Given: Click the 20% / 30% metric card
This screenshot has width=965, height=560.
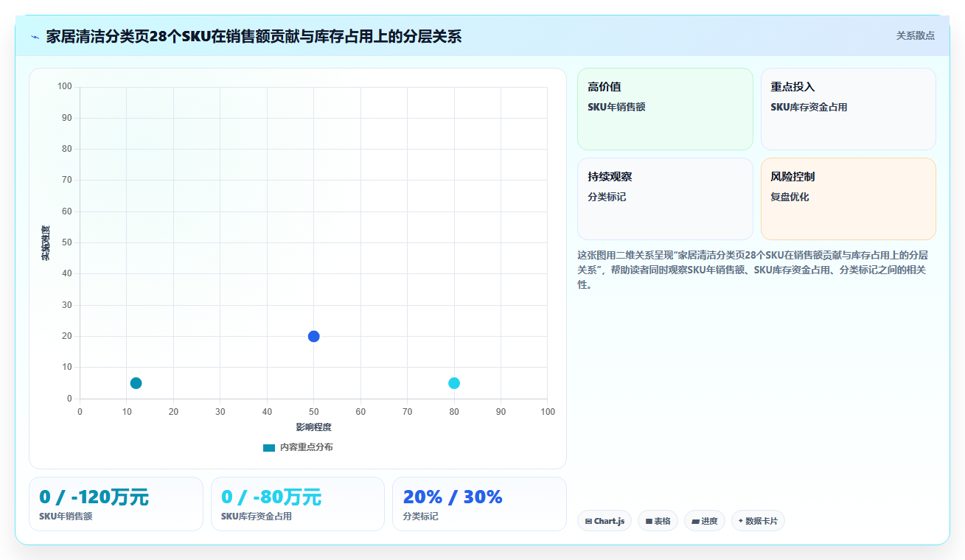Looking at the screenshot, I should (x=479, y=504).
